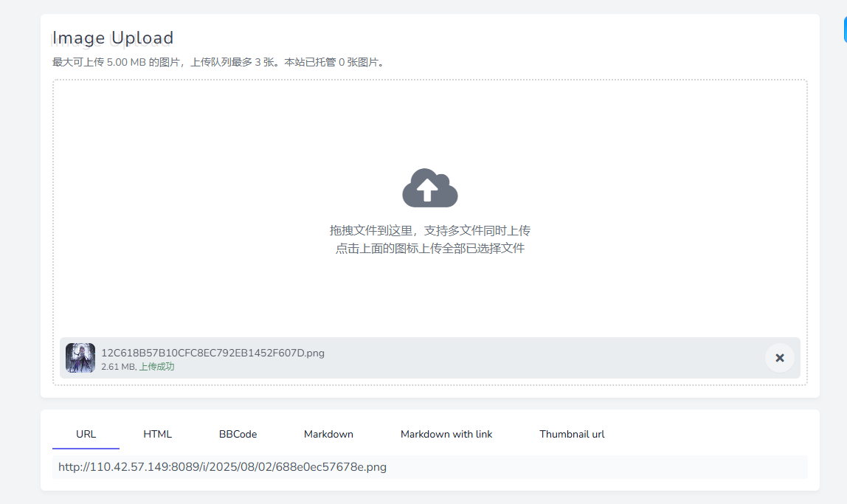Click the 最大可上传 5.00 MB limit description
847x504 pixels.
point(220,62)
